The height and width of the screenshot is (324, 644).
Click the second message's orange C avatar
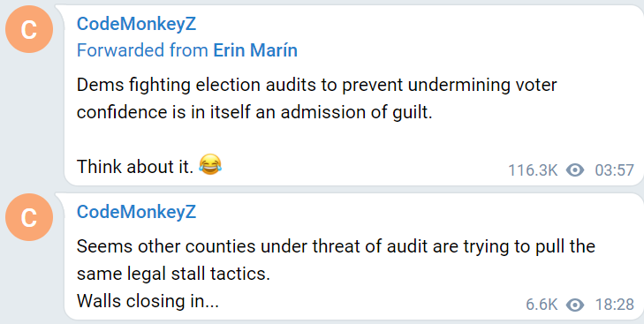point(29,217)
